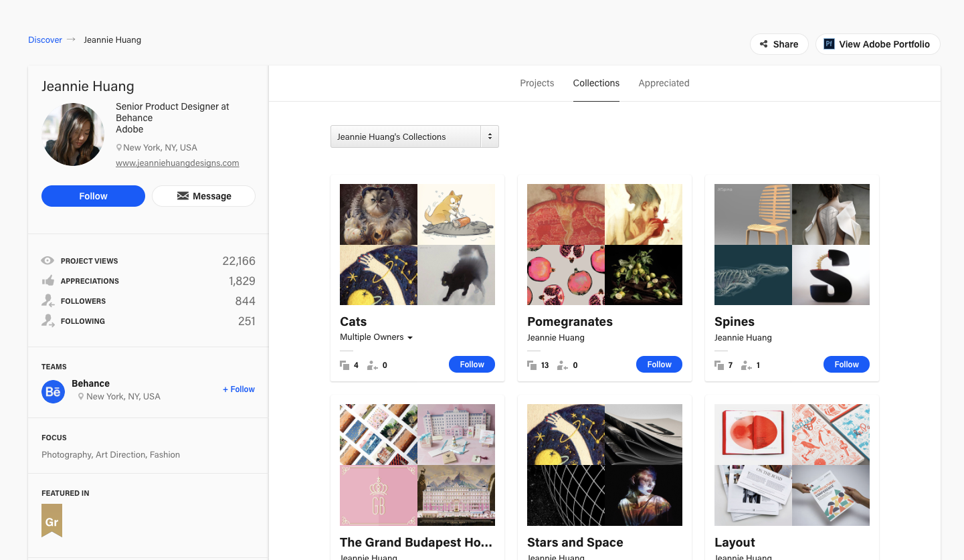Click the black cat thumbnail in Cats
Image resolution: width=964 pixels, height=560 pixels.
pyautogui.click(x=456, y=275)
